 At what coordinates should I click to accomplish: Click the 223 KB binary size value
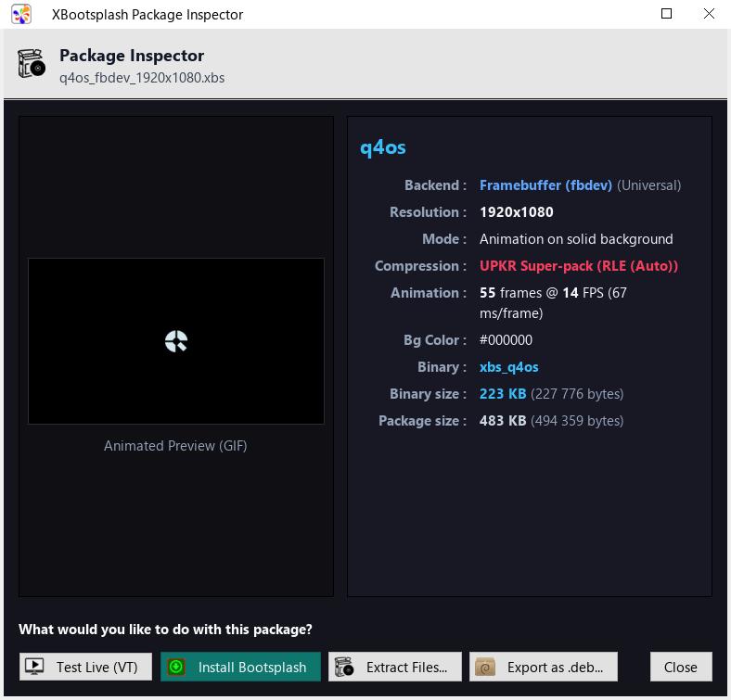click(x=503, y=394)
